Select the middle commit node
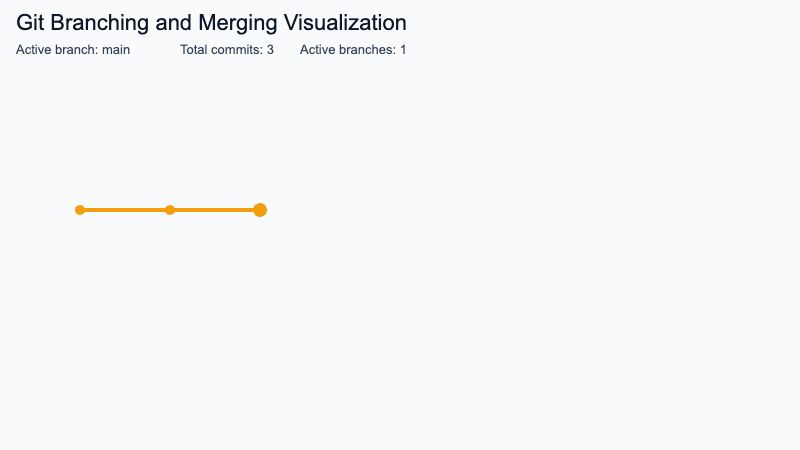Image resolution: width=800 pixels, height=450 pixels. pos(170,210)
